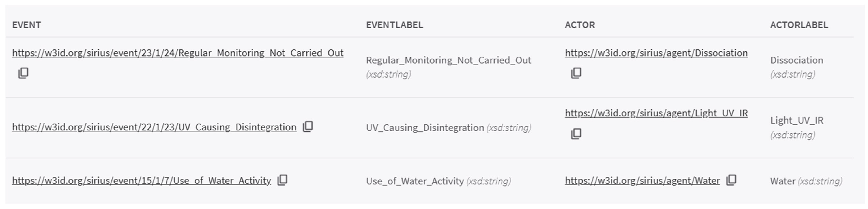Copy the Use_of_Water_Activity event URI
Screen dimensions: 868x209
282,180
